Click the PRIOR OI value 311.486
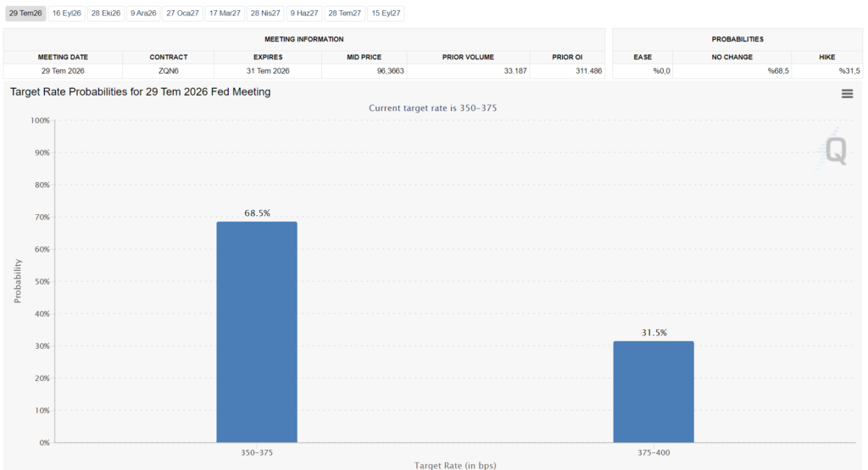Image resolution: width=868 pixels, height=470 pixels. (588, 71)
